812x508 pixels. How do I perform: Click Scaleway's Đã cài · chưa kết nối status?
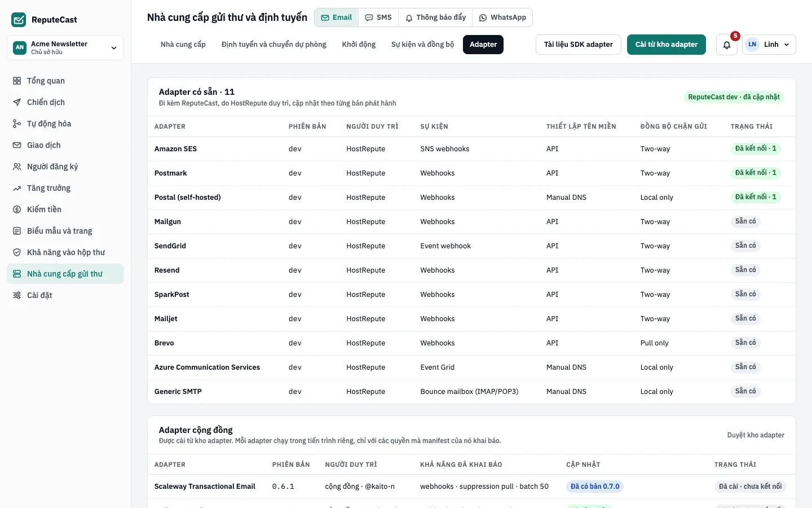coord(750,487)
